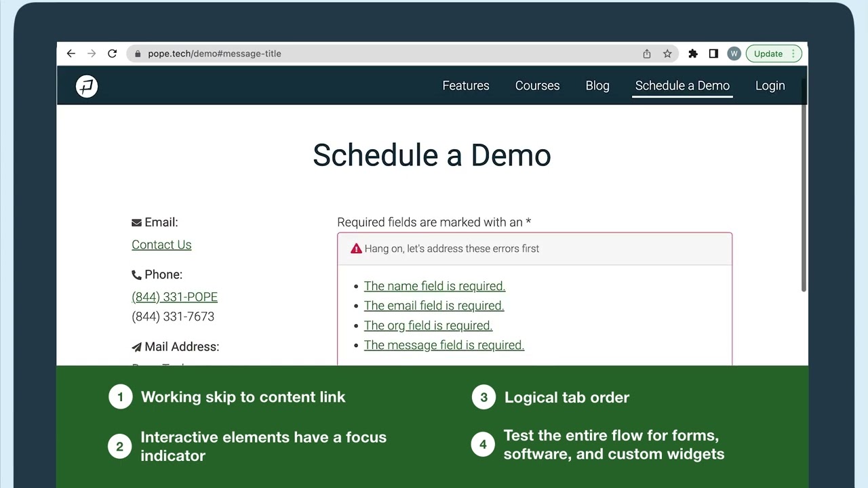
Task: Follow 'The email field is required' link
Action: pos(434,306)
